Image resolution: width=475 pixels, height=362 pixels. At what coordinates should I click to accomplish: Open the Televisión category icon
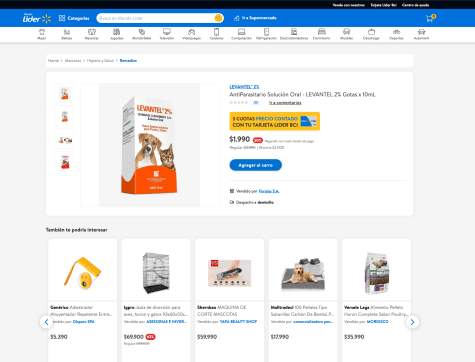(167, 34)
